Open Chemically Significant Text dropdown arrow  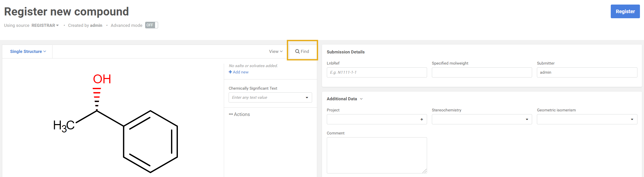(307, 97)
